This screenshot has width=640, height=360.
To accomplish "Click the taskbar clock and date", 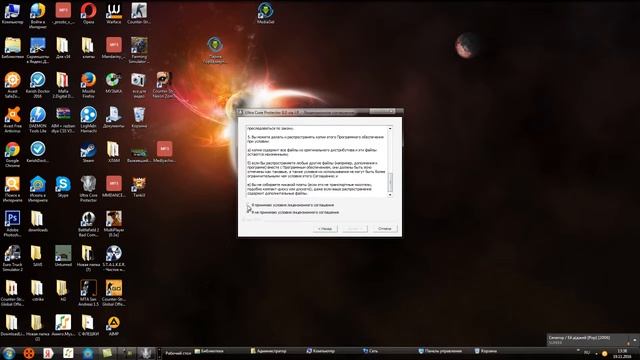I will [x=622, y=353].
